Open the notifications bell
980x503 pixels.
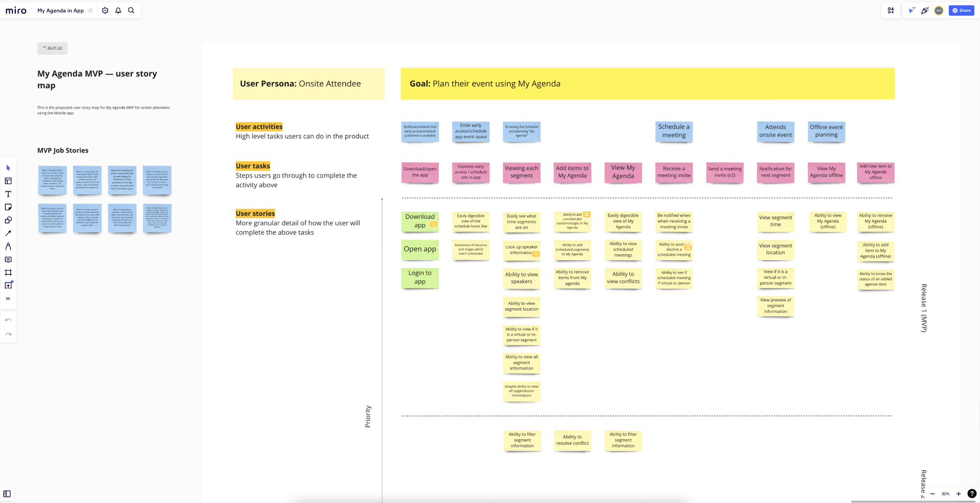point(118,11)
